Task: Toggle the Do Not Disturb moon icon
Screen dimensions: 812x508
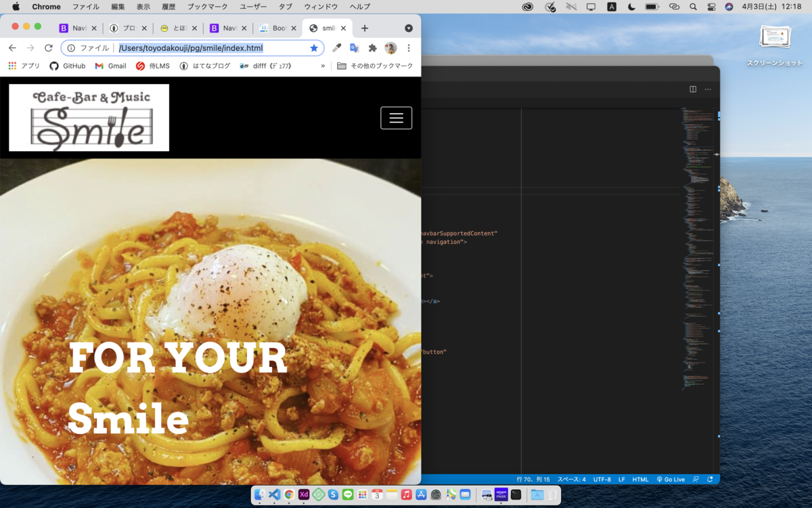Action: (631, 7)
